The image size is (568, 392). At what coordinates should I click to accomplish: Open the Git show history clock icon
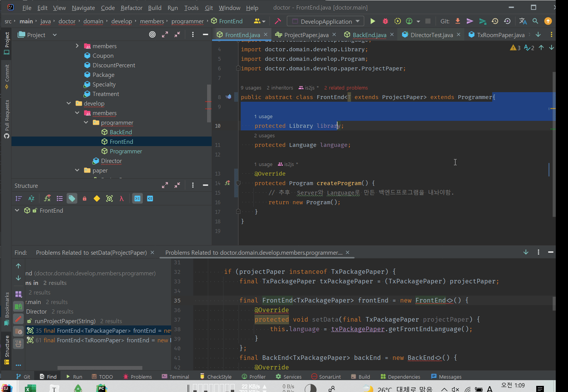click(495, 21)
